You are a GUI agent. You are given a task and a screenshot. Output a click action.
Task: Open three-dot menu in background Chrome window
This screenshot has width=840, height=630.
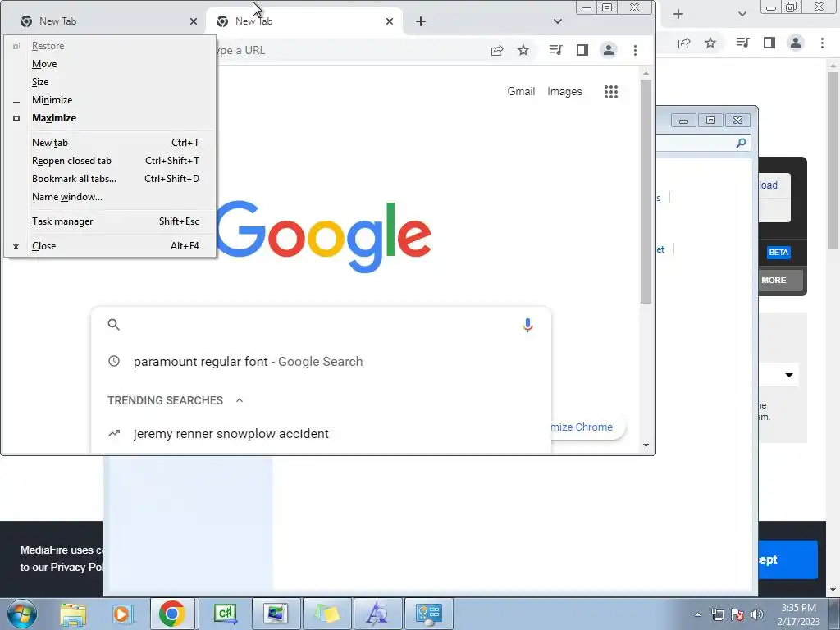pos(822,43)
